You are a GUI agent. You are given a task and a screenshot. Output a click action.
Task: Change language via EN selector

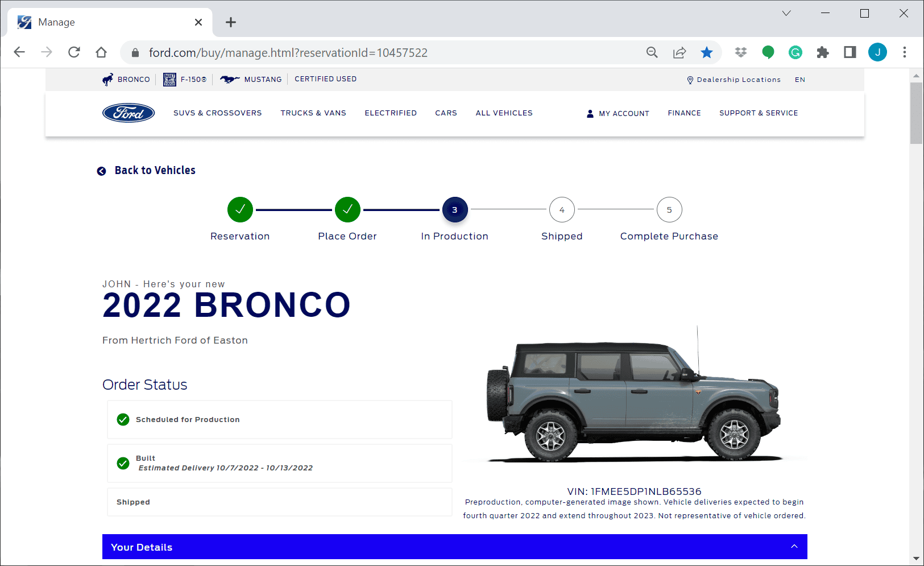800,80
